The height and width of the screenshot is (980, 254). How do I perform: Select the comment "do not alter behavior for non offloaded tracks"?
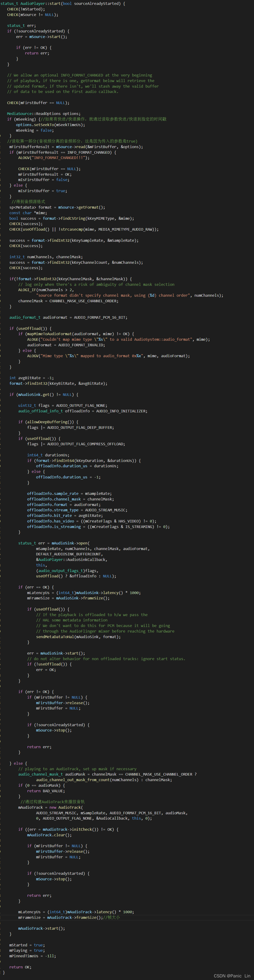[106, 659]
